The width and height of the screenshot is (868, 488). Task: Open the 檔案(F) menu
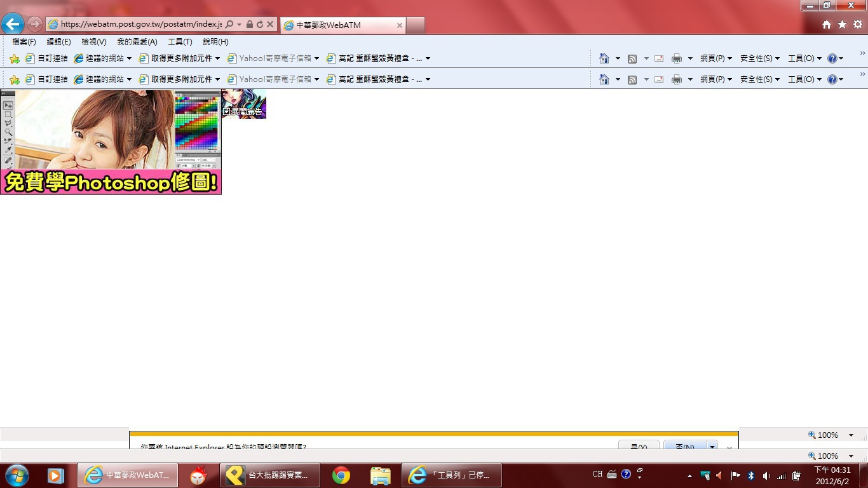[24, 42]
